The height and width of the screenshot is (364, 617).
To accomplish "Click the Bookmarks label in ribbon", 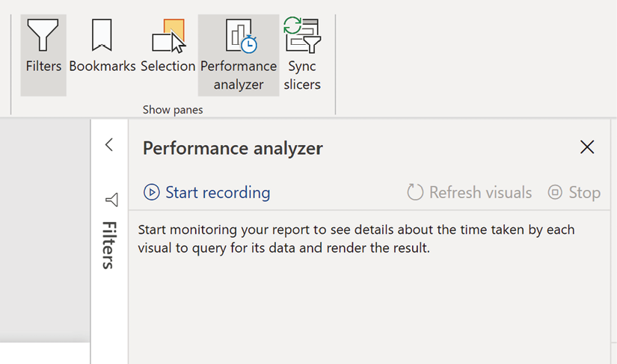I will tap(102, 66).
